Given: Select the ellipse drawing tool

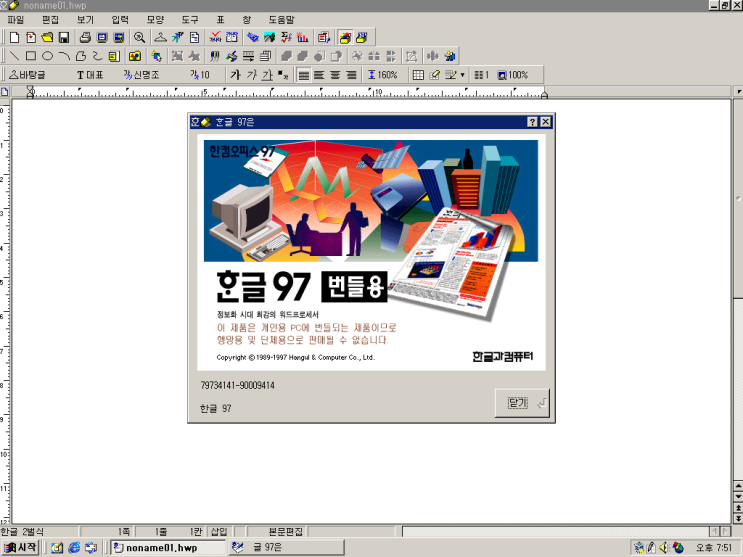Looking at the screenshot, I should point(47,56).
